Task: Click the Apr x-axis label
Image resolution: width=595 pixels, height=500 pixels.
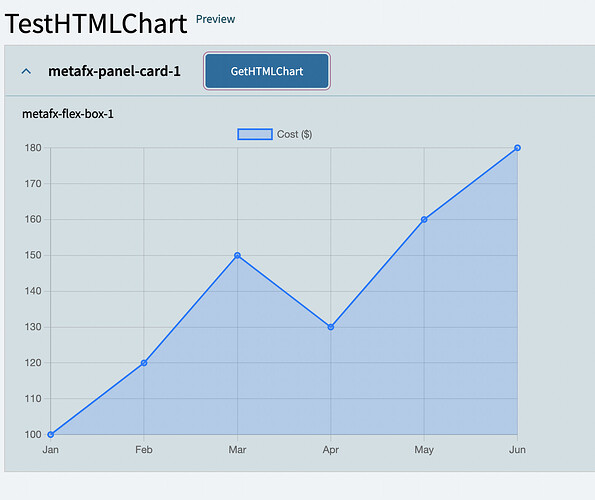Action: 331,450
